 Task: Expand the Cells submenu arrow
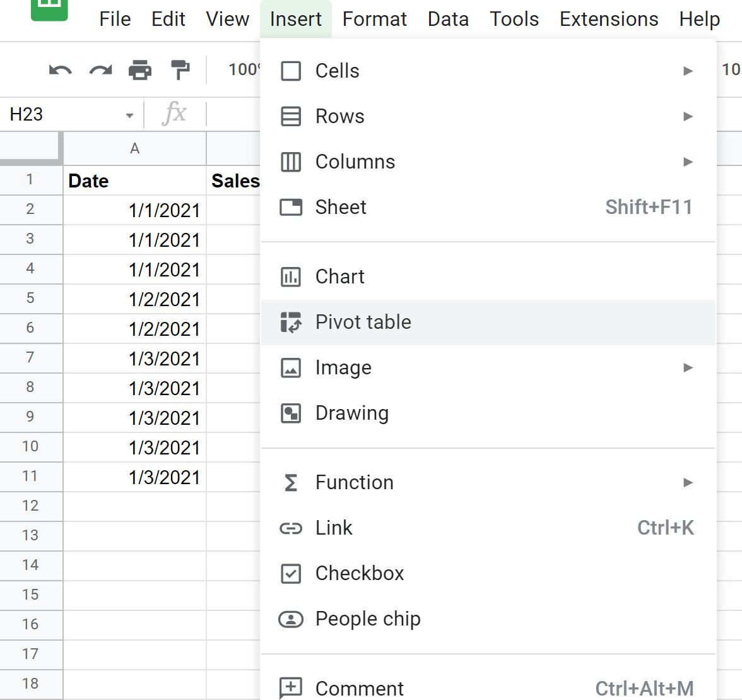(688, 71)
